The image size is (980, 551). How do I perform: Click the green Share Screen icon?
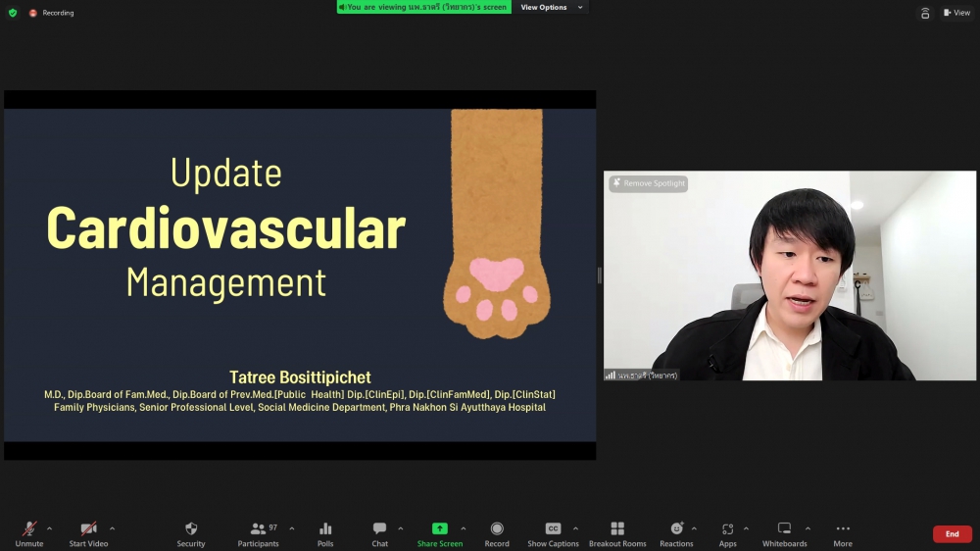(440, 529)
